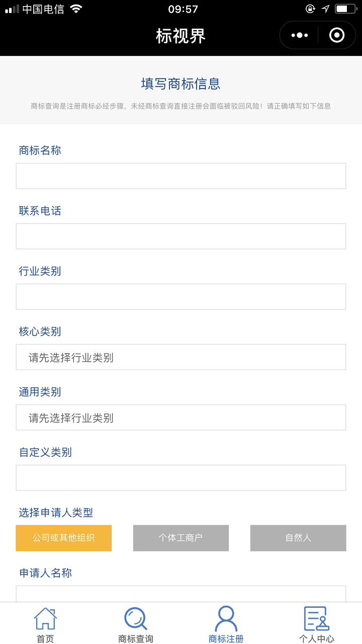Open 个人中心 document icon
This screenshot has height=644, width=362.
point(317,619)
